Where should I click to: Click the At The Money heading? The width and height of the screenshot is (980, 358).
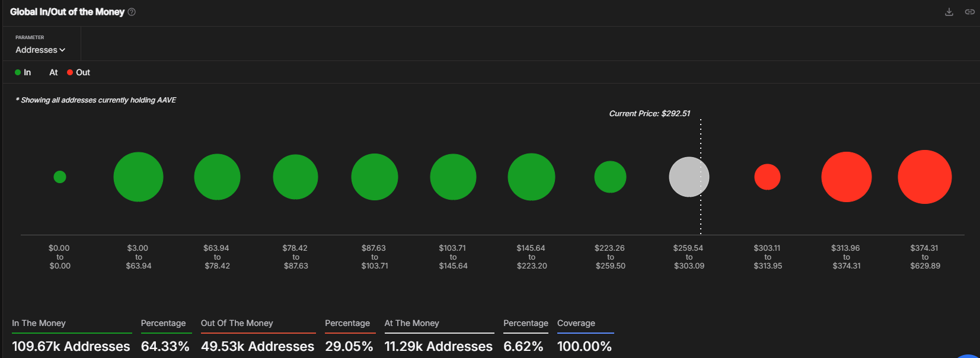[x=411, y=323]
